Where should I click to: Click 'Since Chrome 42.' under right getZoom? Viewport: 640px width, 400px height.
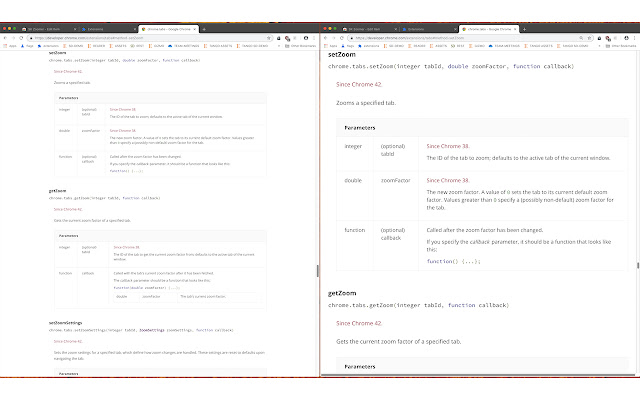pos(359,323)
